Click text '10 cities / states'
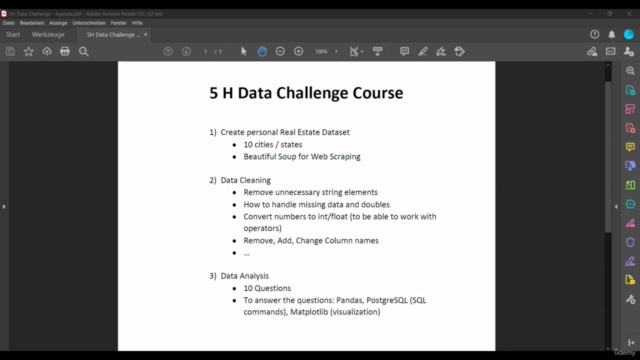Screen dimensions: 640x360 coord(273,144)
